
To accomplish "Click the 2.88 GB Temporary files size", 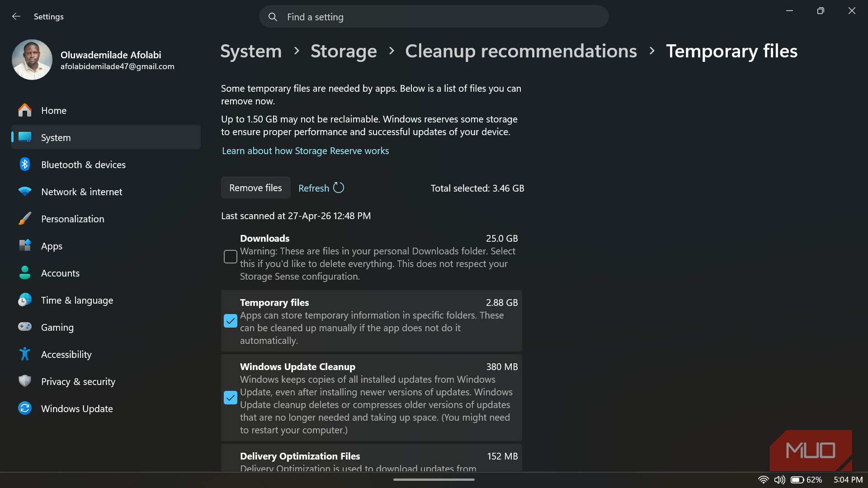I will pos(502,302).
